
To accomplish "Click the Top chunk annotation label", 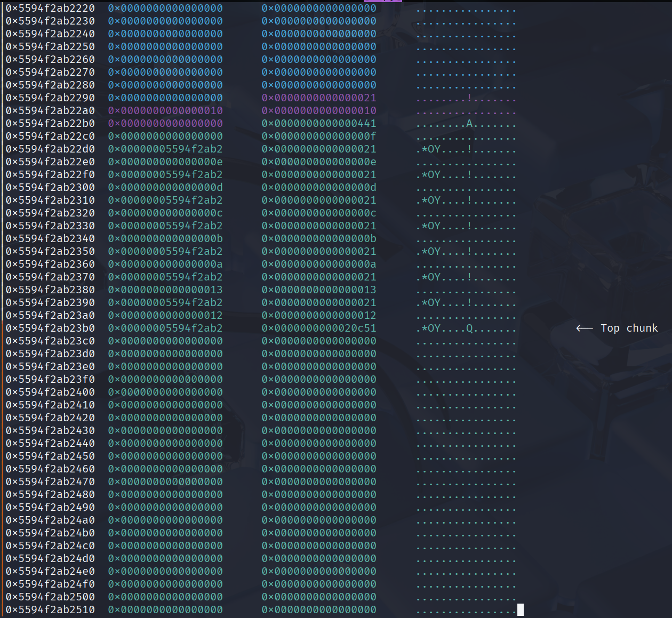I will [x=629, y=328].
